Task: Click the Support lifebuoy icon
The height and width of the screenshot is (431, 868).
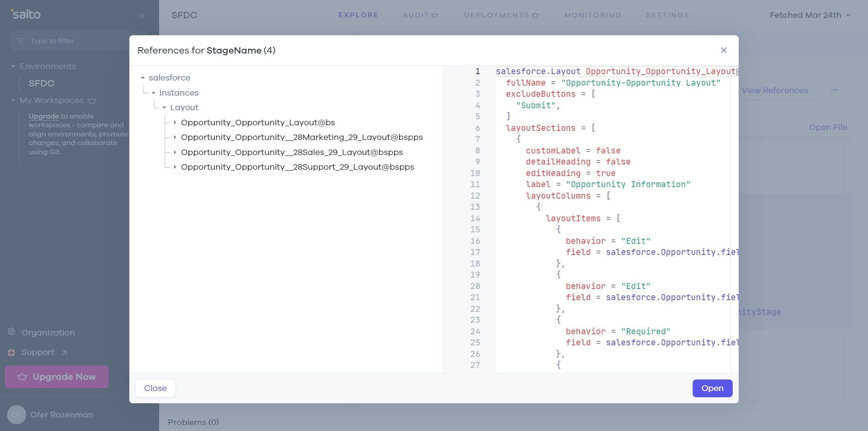Action: pos(12,352)
